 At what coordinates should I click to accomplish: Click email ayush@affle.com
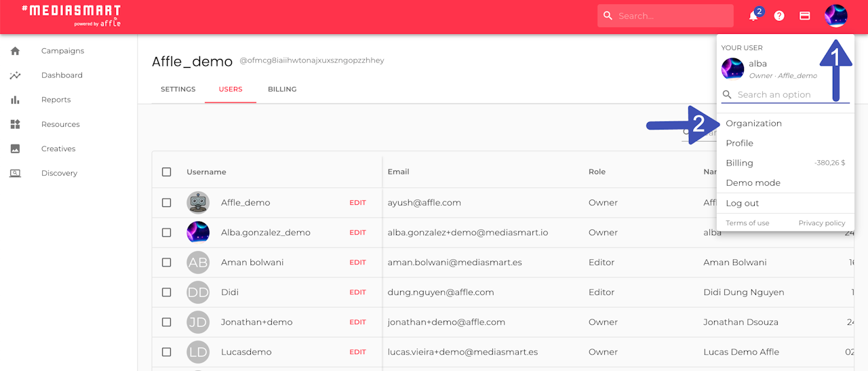click(425, 202)
